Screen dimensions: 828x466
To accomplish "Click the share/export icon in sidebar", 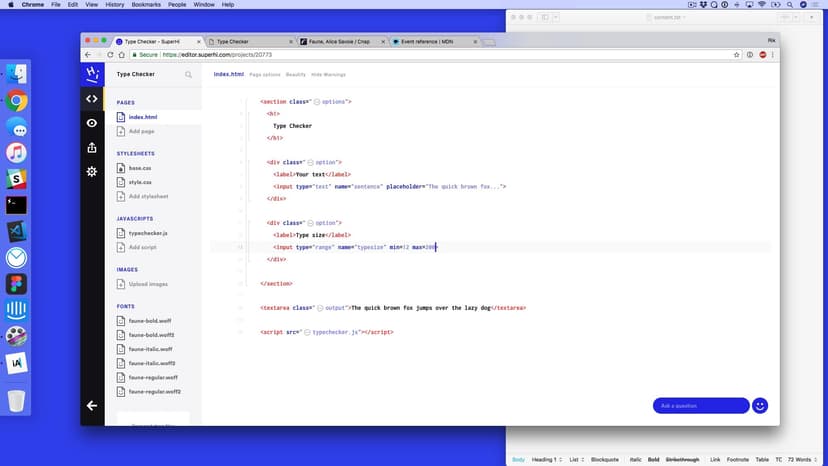I will [x=92, y=148].
